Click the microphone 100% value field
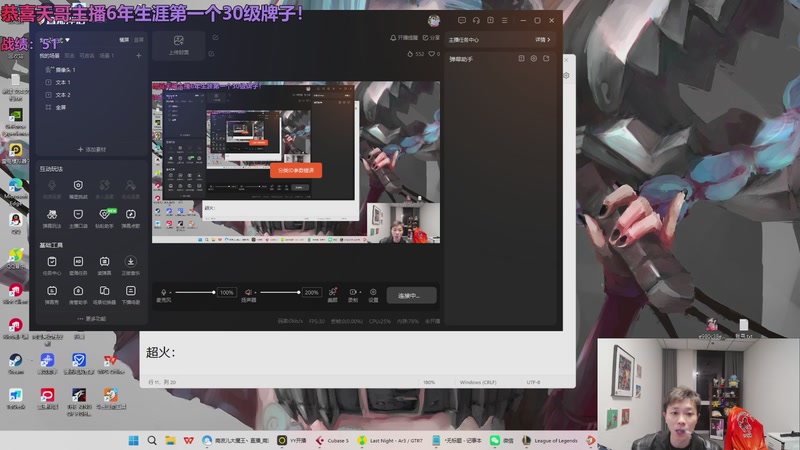This screenshot has height=450, width=800. click(x=227, y=292)
